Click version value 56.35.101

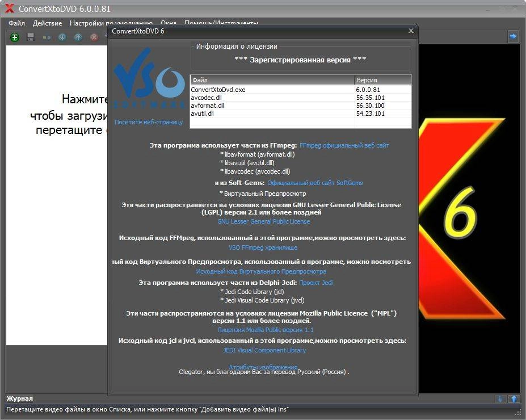[x=371, y=98]
